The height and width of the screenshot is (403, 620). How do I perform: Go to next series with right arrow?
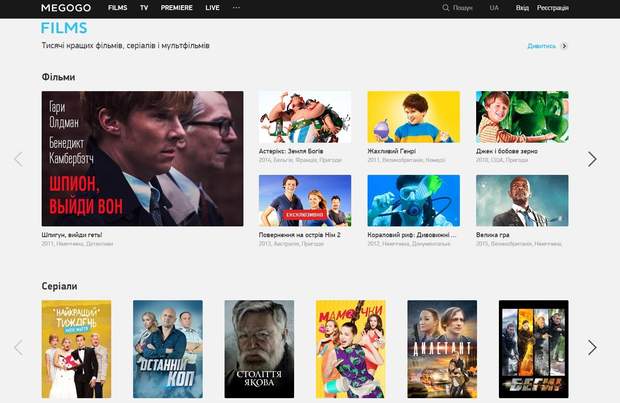[x=592, y=347]
